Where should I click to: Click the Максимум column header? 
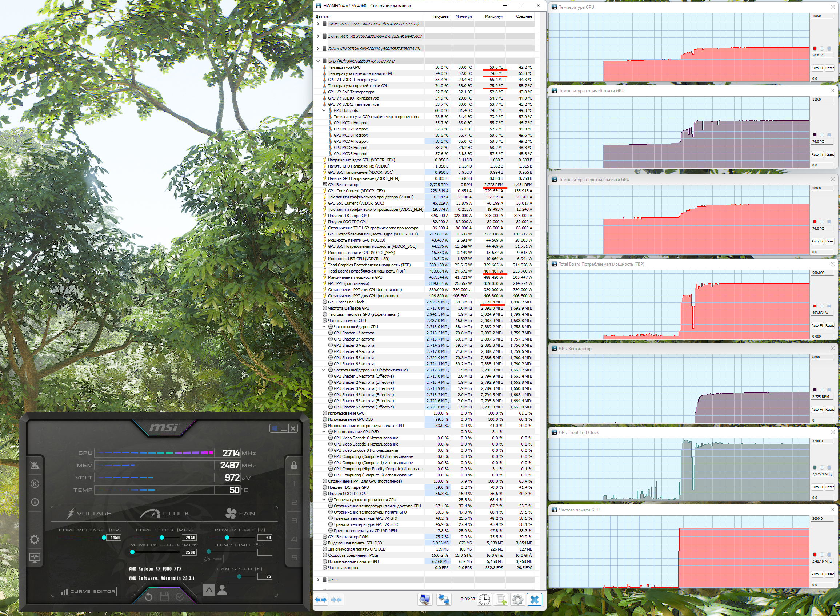[x=493, y=16]
